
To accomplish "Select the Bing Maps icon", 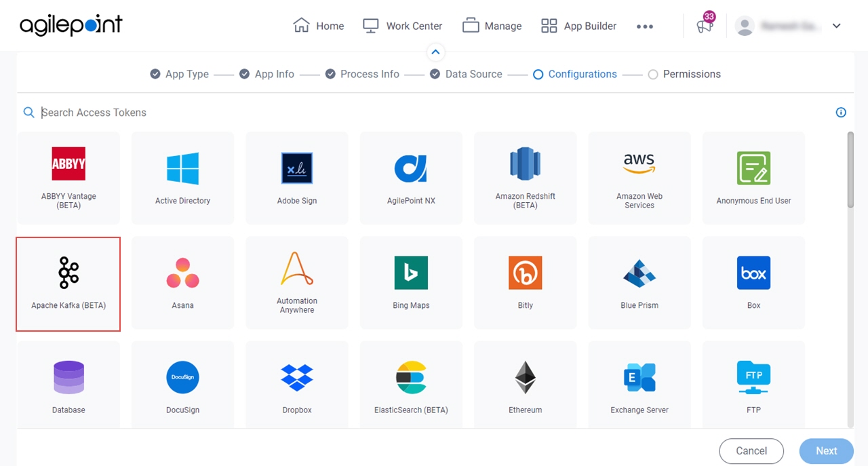I will coord(411,273).
